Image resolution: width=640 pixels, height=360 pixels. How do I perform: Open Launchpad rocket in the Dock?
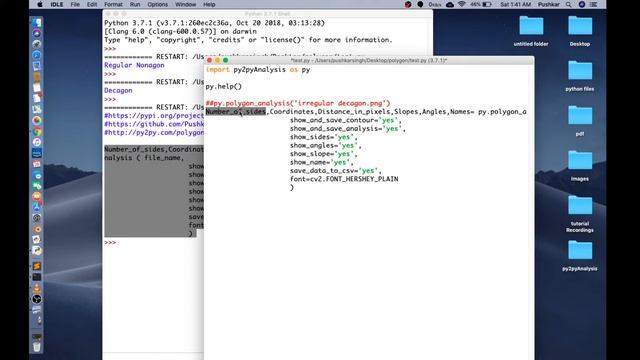tap(37, 44)
